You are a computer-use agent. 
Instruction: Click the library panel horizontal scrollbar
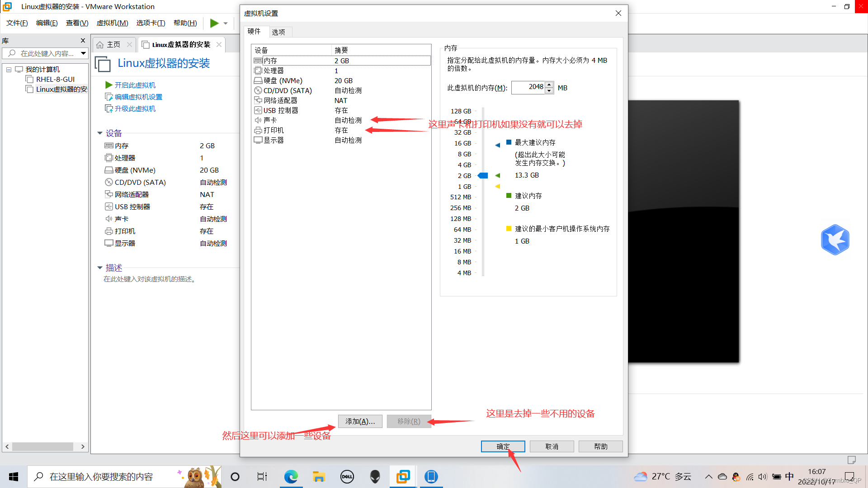coord(43,446)
